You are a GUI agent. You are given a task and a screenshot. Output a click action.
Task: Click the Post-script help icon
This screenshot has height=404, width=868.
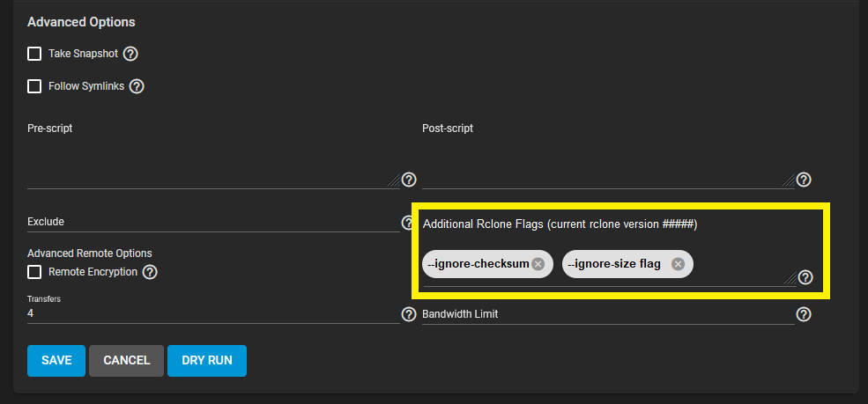pyautogui.click(x=804, y=180)
